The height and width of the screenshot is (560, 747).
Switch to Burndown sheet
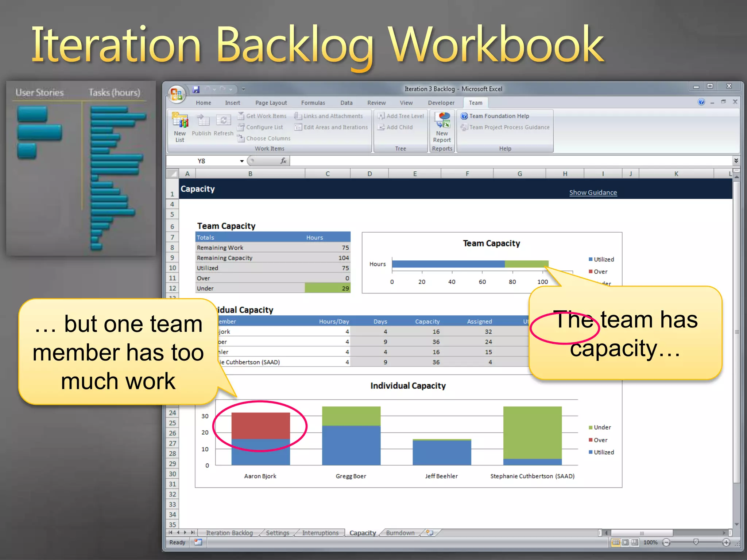(400, 533)
